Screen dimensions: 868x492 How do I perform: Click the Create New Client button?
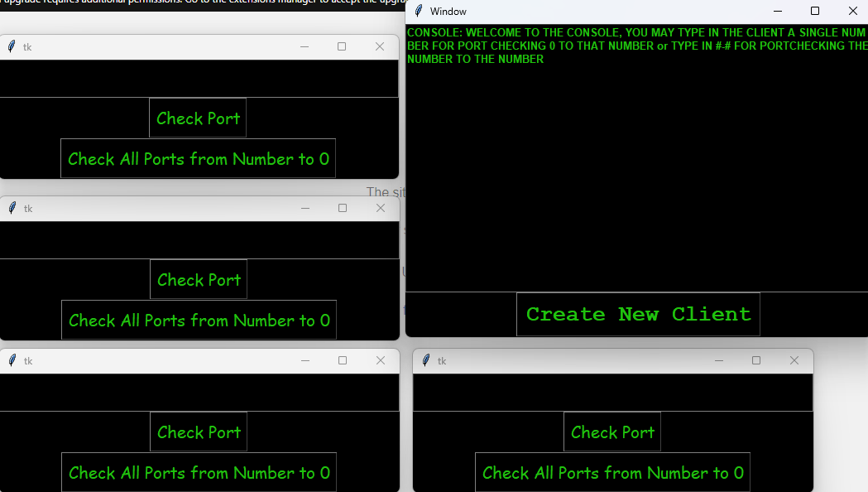(x=638, y=315)
